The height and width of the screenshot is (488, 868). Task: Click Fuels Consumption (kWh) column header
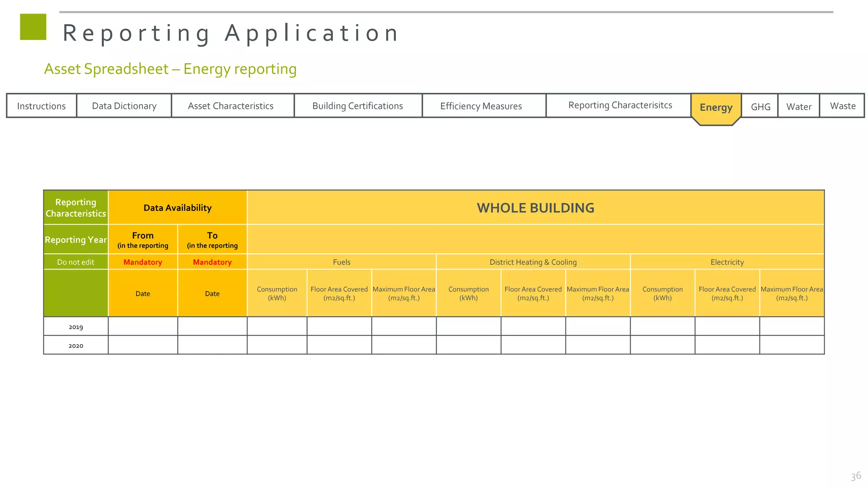tap(277, 293)
